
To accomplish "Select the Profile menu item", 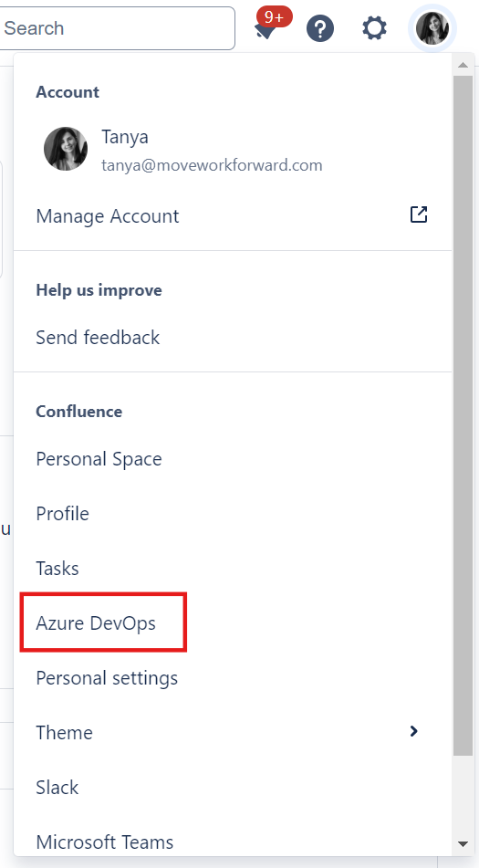I will [x=233, y=513].
